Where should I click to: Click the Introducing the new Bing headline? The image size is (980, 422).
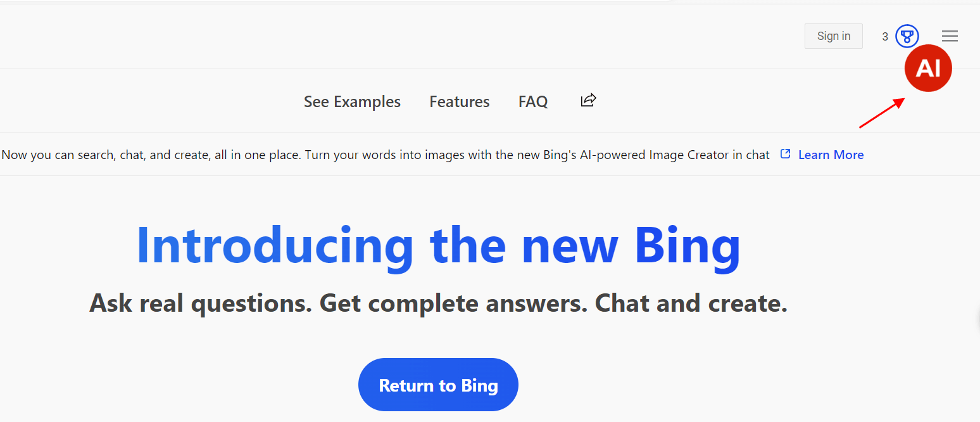pyautogui.click(x=438, y=245)
